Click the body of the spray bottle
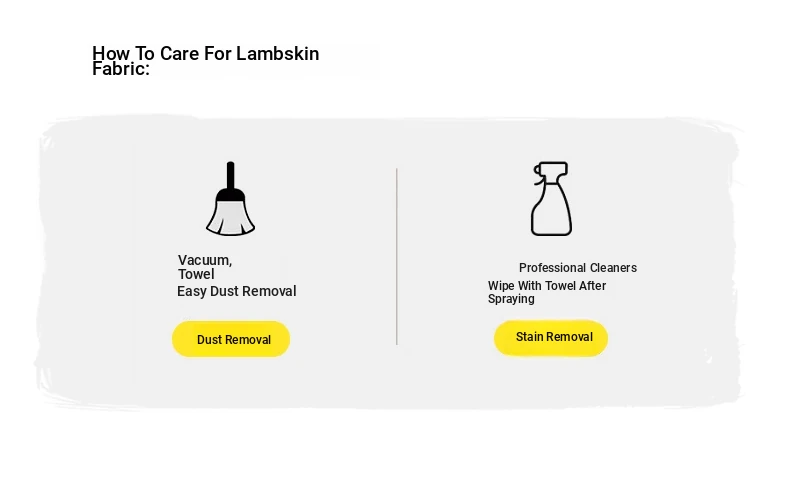790x493 pixels. click(x=551, y=212)
